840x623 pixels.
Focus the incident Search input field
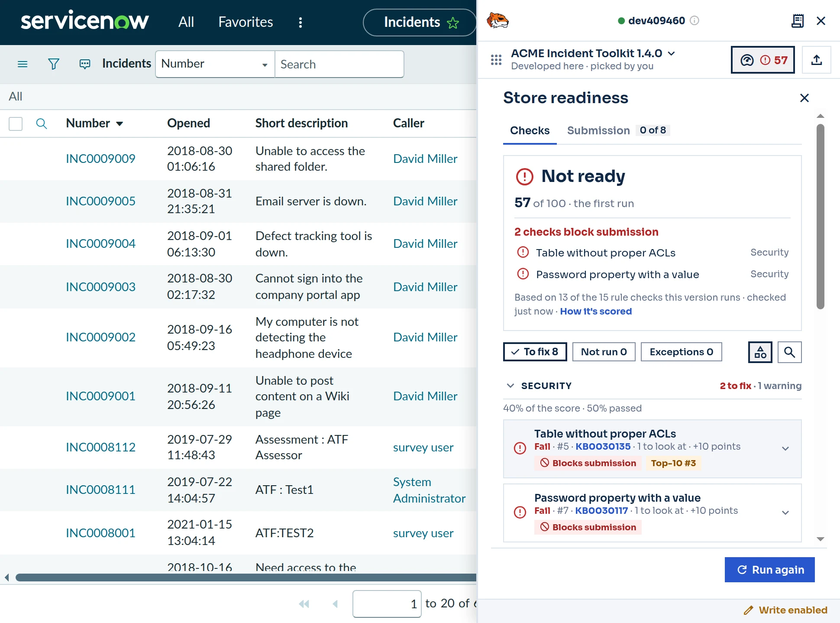339,64
